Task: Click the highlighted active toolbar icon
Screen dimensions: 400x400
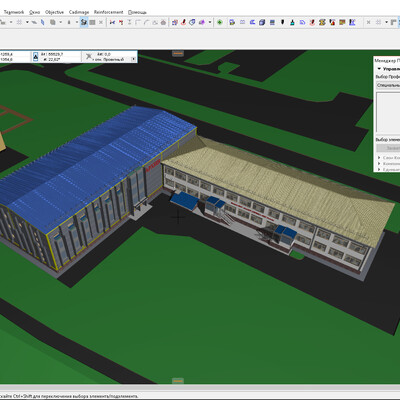Action: point(84,22)
